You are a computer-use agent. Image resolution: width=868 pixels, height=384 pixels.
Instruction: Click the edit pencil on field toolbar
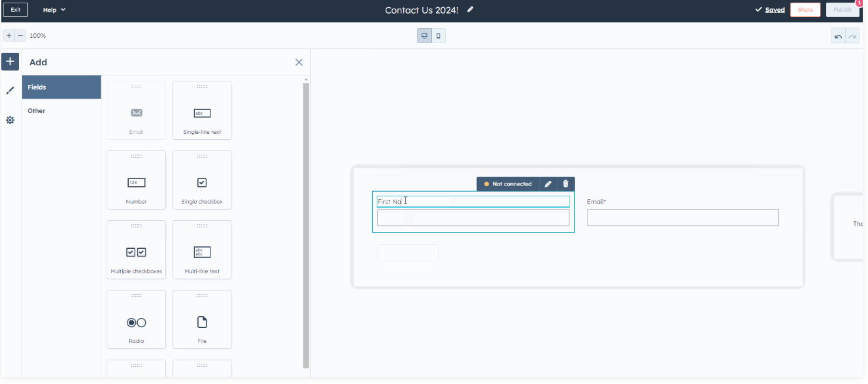[x=548, y=184]
